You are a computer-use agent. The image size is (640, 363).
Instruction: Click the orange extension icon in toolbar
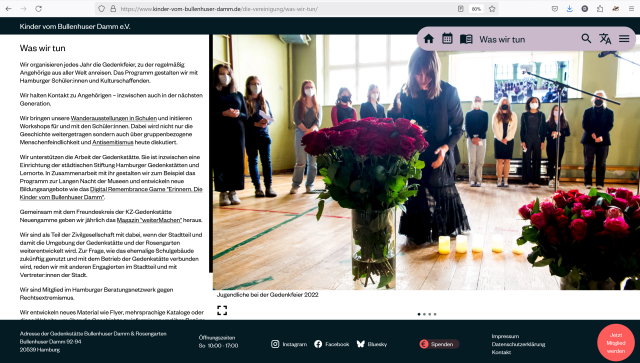pyautogui.click(x=616, y=9)
